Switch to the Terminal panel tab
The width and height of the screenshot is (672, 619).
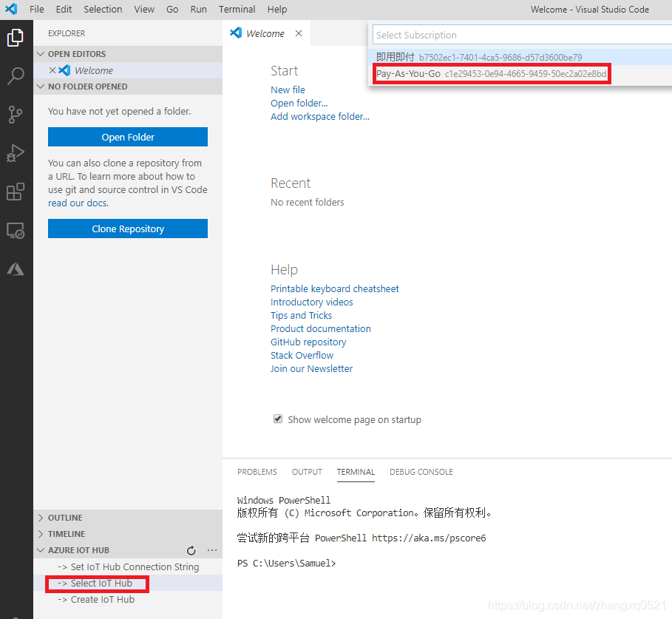[x=356, y=472]
